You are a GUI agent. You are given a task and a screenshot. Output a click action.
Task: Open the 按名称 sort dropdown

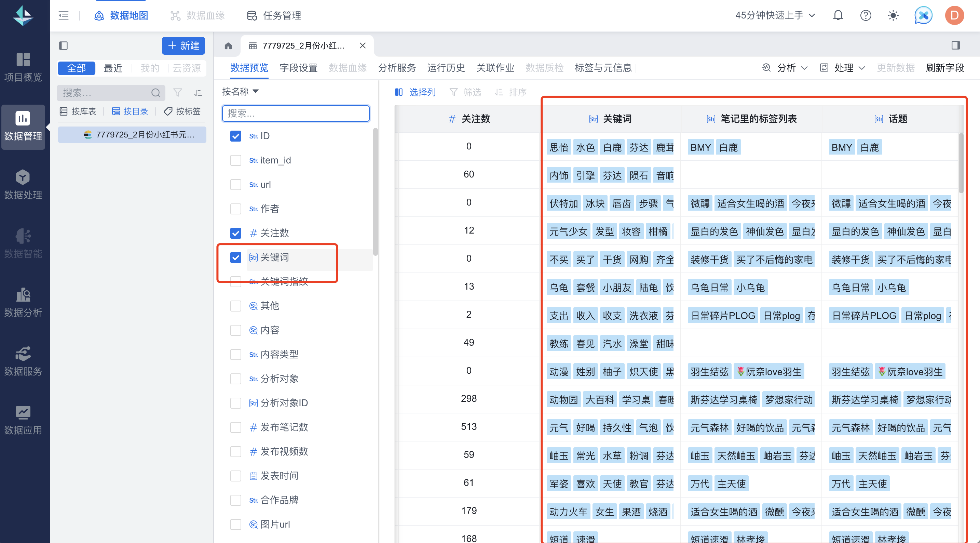[x=241, y=91]
